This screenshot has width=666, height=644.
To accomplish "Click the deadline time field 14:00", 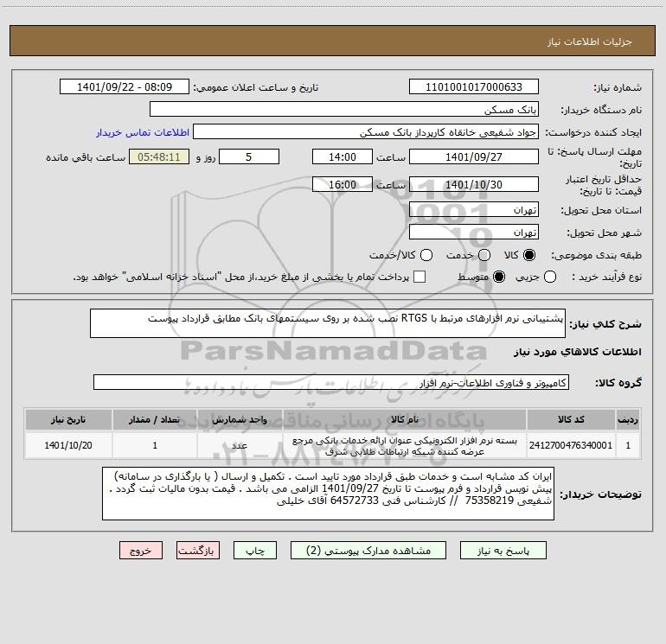I will click(343, 156).
